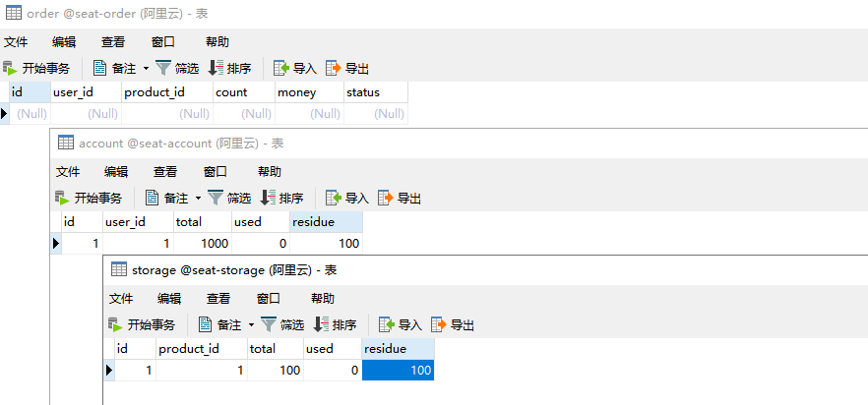Click the memo note icon in storage window
Screen dimensions: 868x405
[x=206, y=324]
